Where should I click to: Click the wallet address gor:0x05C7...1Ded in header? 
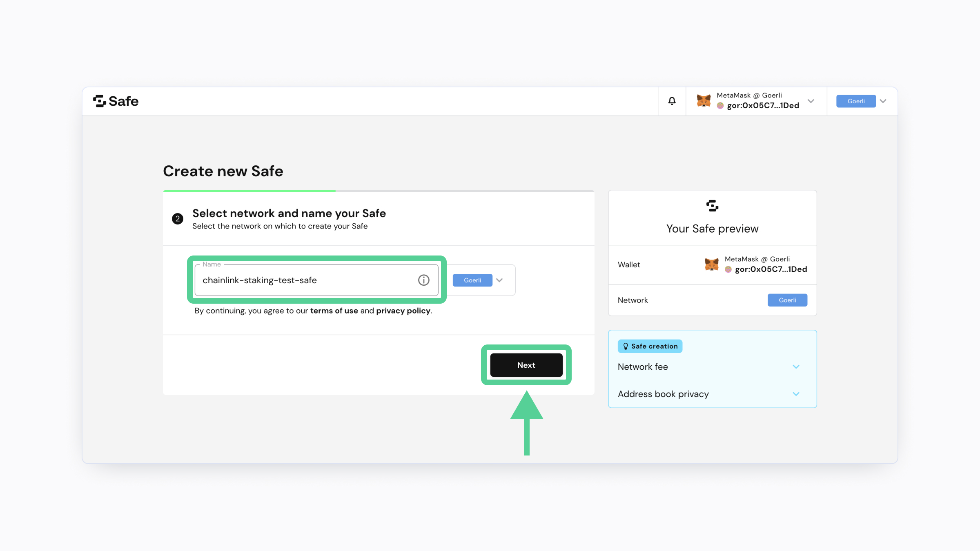(x=763, y=106)
